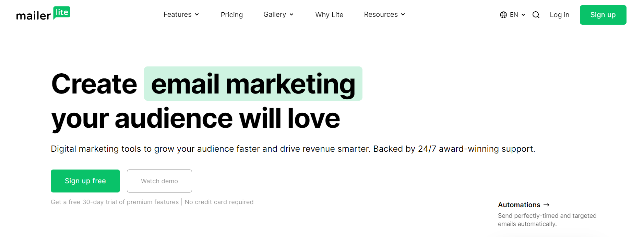Click 'No credit card required' text
Screen dimensions: 644x237
219,202
